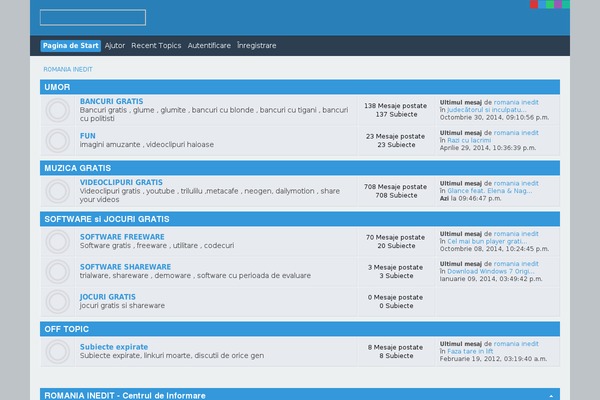
Task: Open last post 'Glance feat. Elena & Nag...'
Action: coord(489,191)
